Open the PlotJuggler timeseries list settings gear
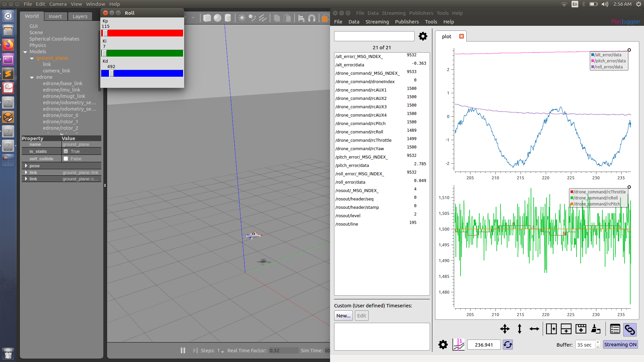Screen dimensions: 644x362 click(423, 36)
